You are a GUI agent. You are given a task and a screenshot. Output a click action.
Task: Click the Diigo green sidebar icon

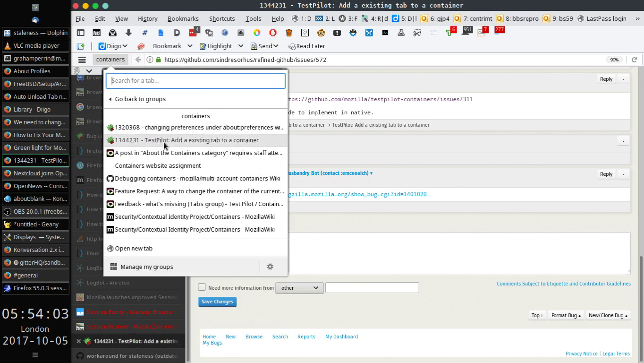click(81, 46)
